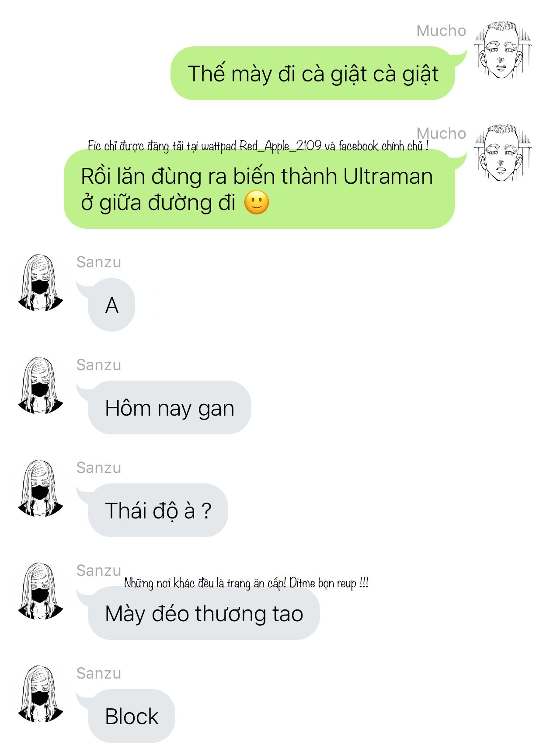The height and width of the screenshot is (756, 543).
Task: Tap Mucho's avatar beside the Ultraman message
Action: tap(503, 153)
